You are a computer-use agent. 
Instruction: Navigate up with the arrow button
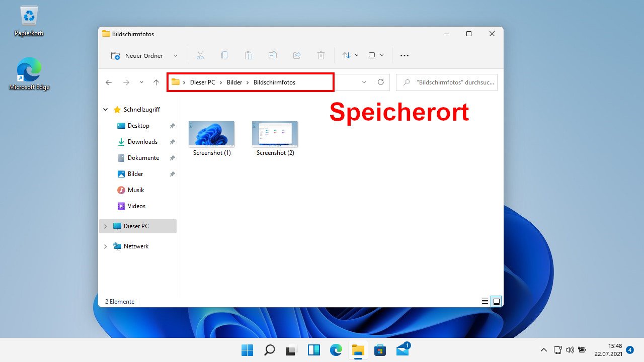(156, 82)
